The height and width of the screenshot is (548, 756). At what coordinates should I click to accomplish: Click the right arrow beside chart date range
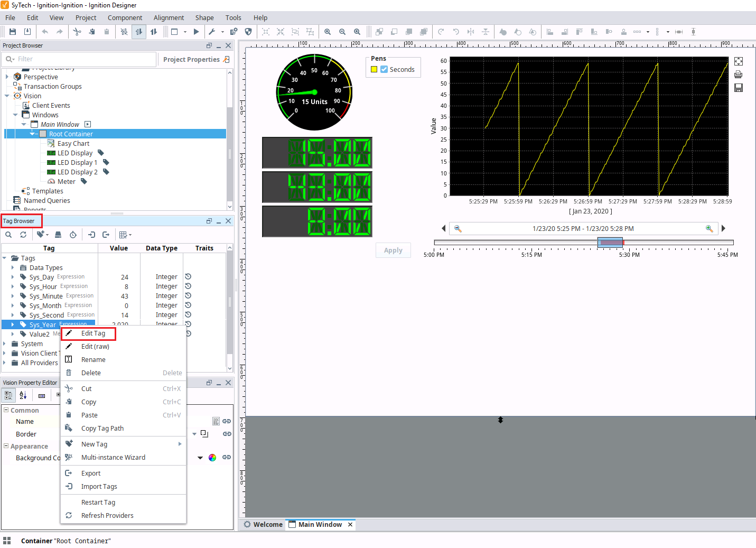pyautogui.click(x=723, y=228)
